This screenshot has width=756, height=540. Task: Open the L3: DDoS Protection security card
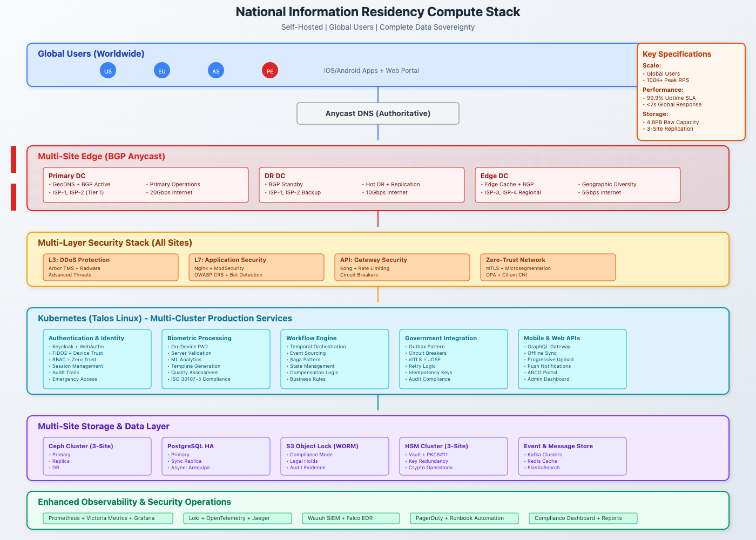[110, 267]
